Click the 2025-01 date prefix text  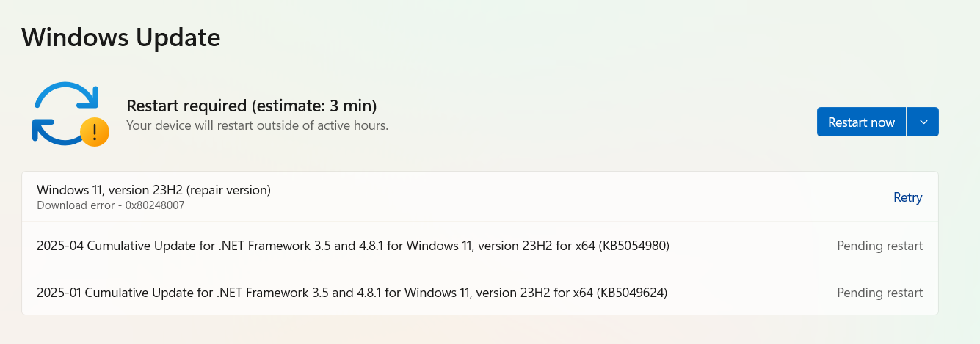[x=59, y=293]
